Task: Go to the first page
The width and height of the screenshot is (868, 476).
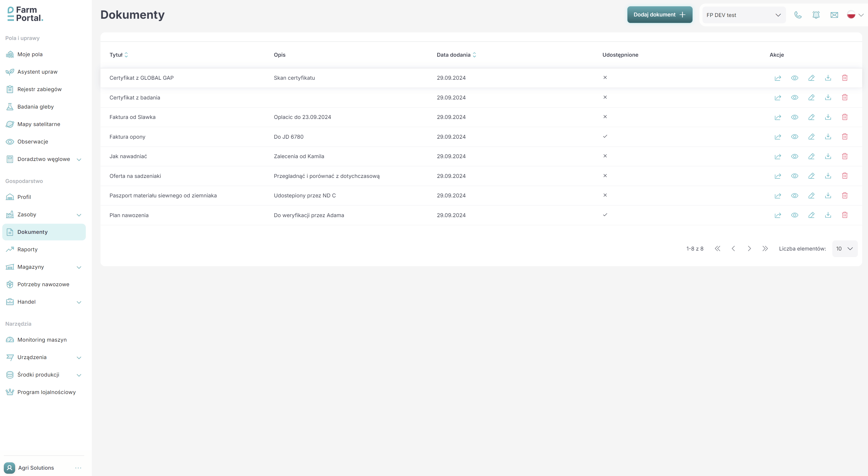Action: pyautogui.click(x=717, y=249)
